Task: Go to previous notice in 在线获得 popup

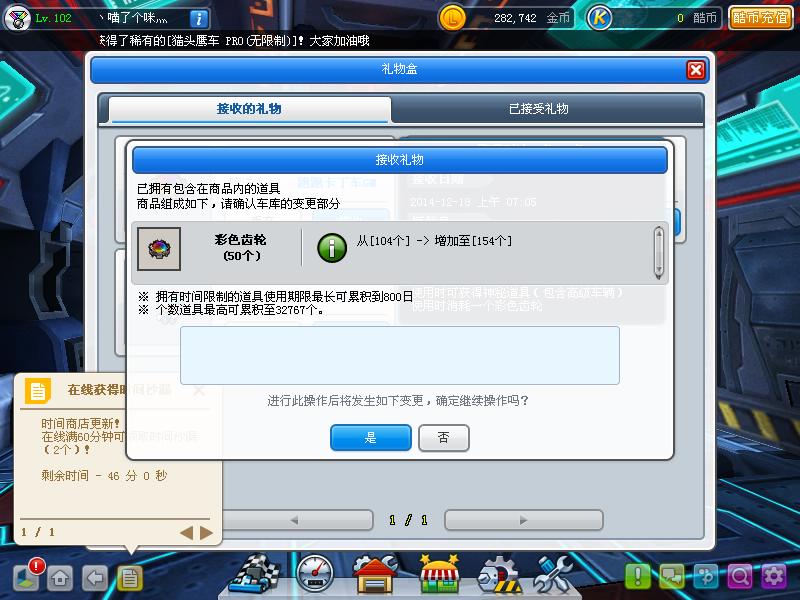Action: (x=186, y=533)
